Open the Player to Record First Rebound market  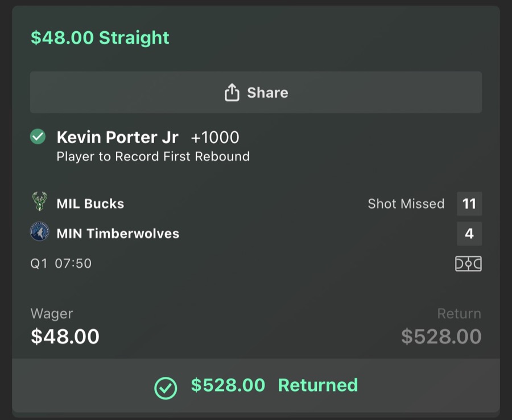pyautogui.click(x=152, y=157)
